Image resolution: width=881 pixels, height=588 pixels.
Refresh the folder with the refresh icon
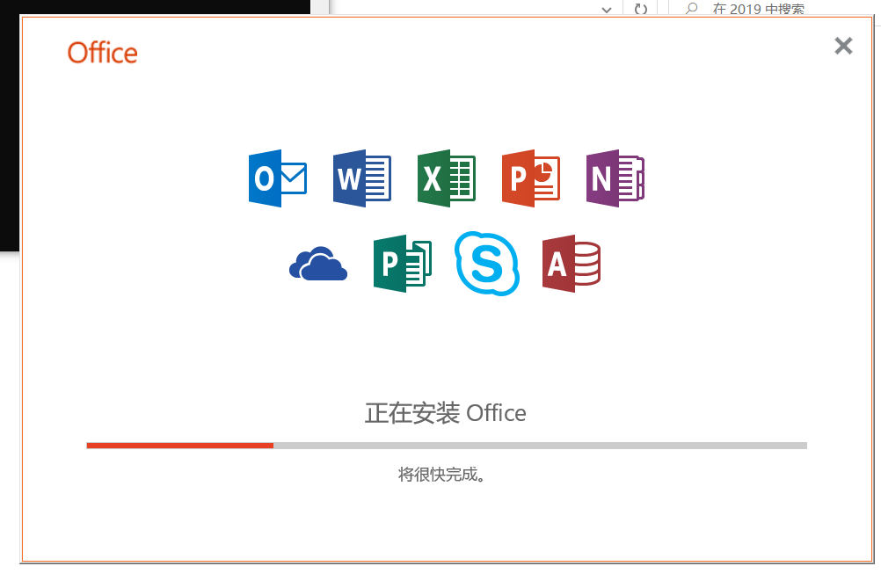[x=641, y=9]
